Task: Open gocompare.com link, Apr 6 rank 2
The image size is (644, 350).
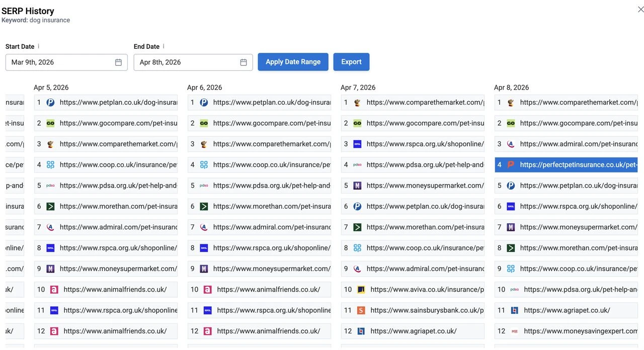Action: pos(272,123)
